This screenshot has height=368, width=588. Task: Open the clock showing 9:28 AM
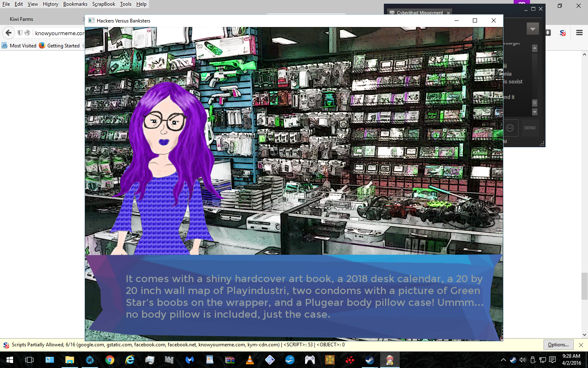pos(571,359)
